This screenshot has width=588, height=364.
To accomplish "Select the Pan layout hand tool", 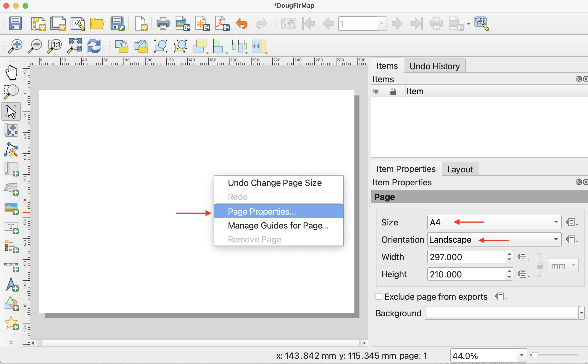I will (x=11, y=72).
